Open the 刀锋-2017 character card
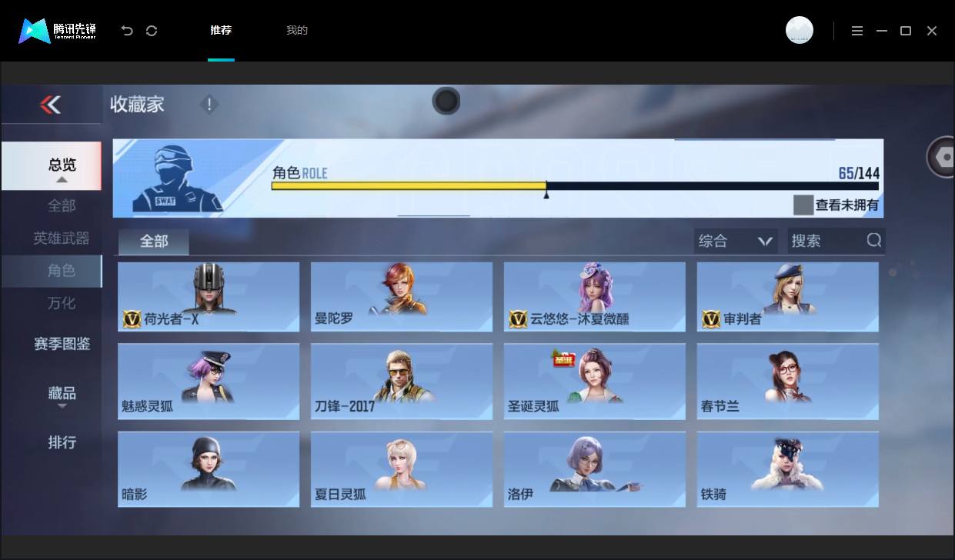Image resolution: width=955 pixels, height=560 pixels. pyautogui.click(x=402, y=382)
